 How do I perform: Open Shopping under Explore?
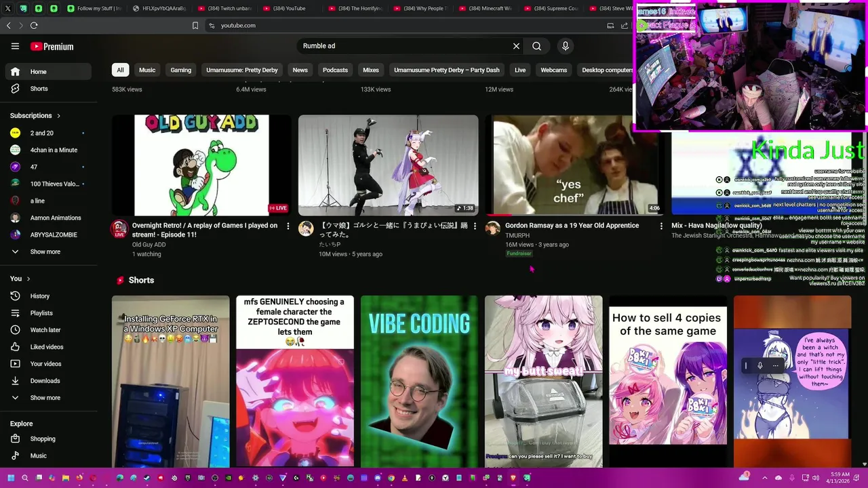(x=48, y=439)
